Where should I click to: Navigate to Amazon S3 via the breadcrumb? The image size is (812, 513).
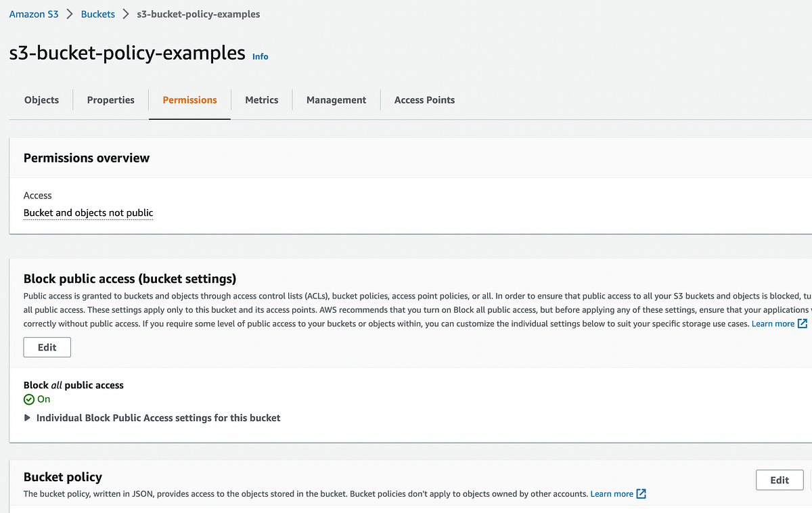coord(34,14)
